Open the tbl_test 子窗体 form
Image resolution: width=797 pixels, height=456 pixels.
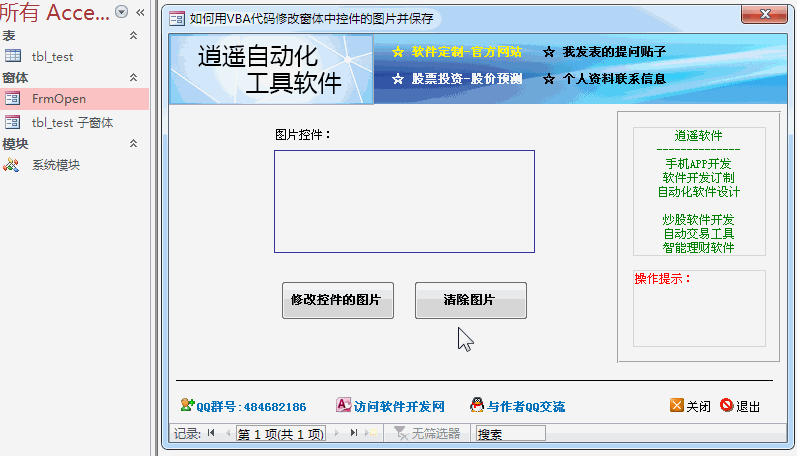(x=74, y=123)
